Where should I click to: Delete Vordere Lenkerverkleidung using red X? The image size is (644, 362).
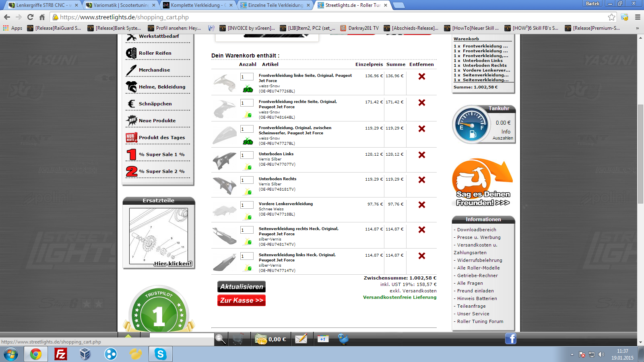point(422,205)
